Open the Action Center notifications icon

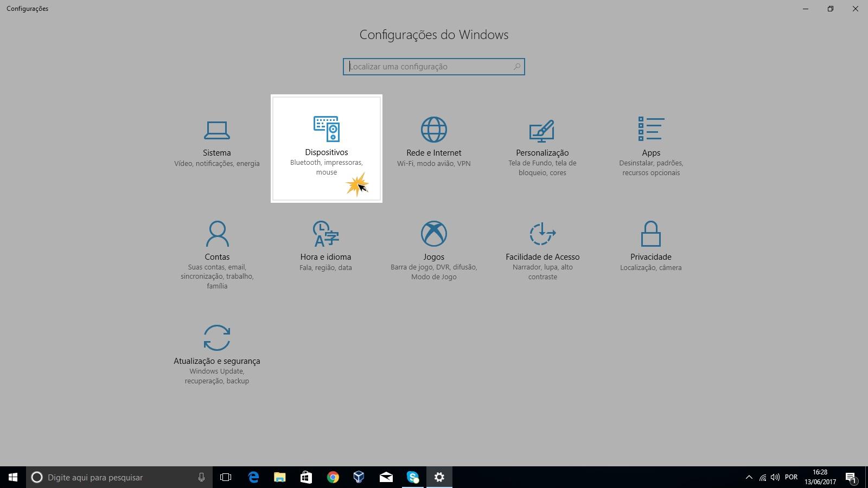point(851,478)
